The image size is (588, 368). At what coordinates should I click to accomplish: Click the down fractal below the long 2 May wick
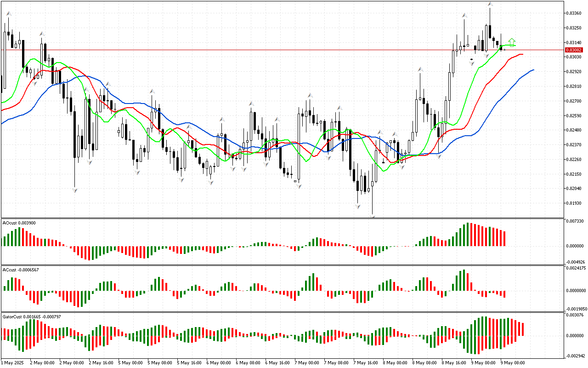[x=75, y=190]
